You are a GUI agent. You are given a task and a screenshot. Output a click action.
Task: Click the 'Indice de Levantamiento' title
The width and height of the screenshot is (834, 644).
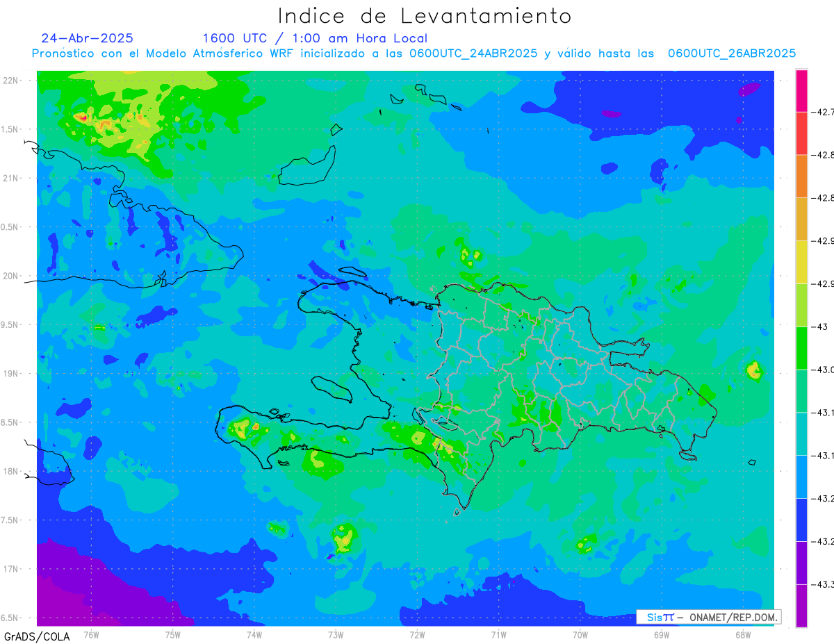point(425,15)
